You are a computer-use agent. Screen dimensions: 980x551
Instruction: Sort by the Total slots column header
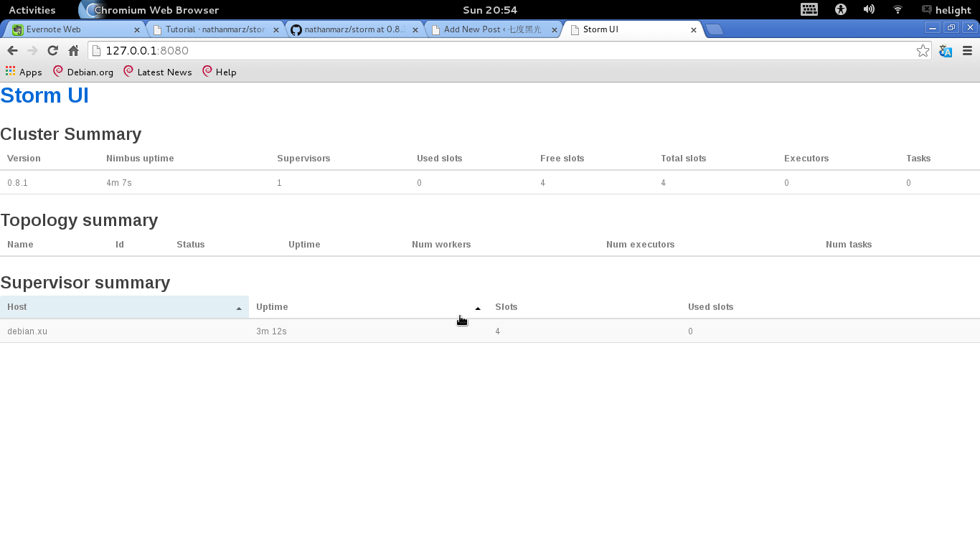[683, 159]
